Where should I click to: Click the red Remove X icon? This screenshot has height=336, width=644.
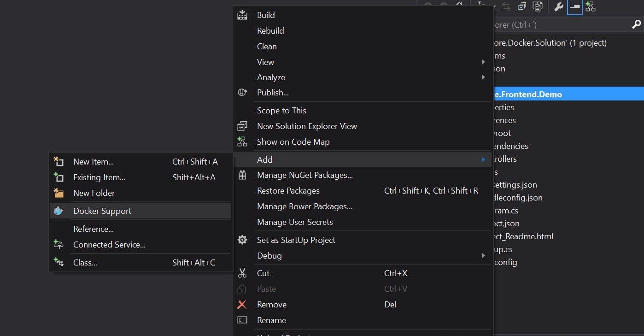[242, 305]
